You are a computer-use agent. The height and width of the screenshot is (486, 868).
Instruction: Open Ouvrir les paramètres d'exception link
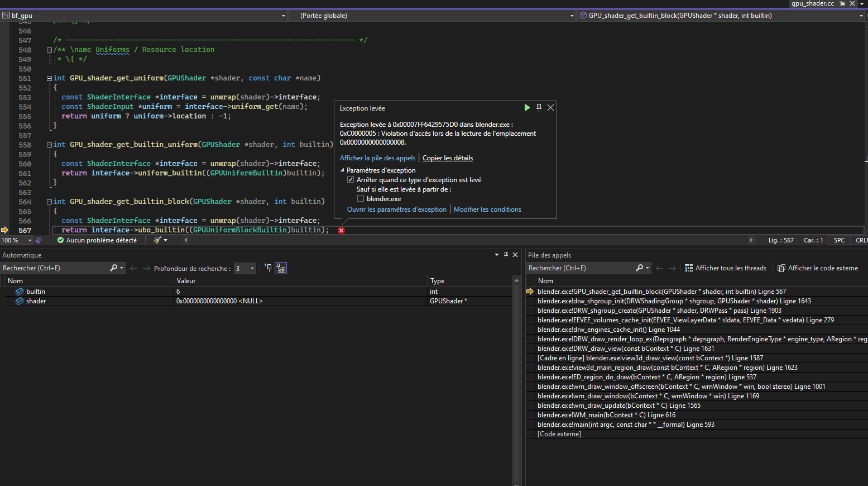click(396, 209)
